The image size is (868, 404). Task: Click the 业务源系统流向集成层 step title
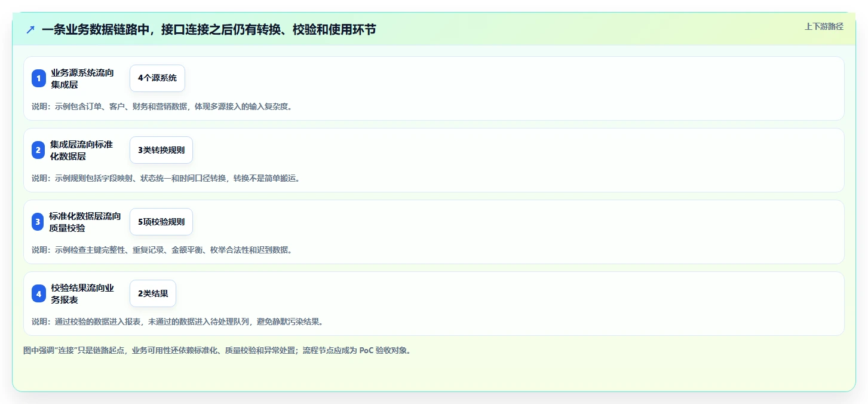pos(82,78)
